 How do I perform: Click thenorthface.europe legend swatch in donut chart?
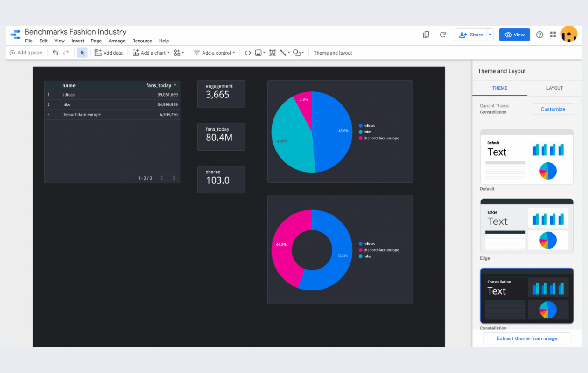pos(361,250)
